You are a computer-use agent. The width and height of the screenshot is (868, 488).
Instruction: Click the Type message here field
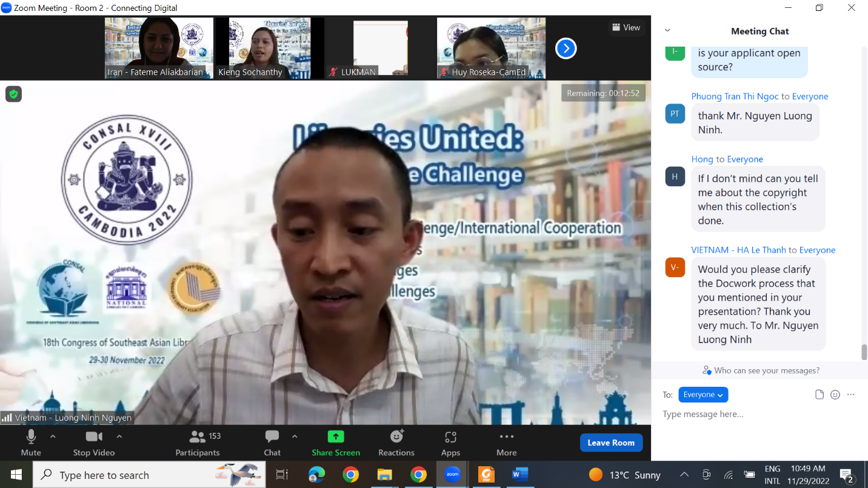point(758,415)
